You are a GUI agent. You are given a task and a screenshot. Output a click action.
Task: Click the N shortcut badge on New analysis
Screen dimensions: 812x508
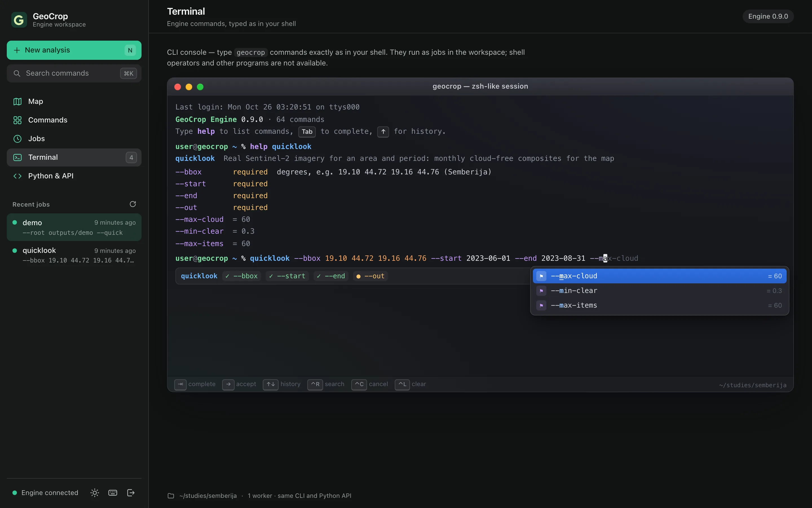[x=130, y=51]
